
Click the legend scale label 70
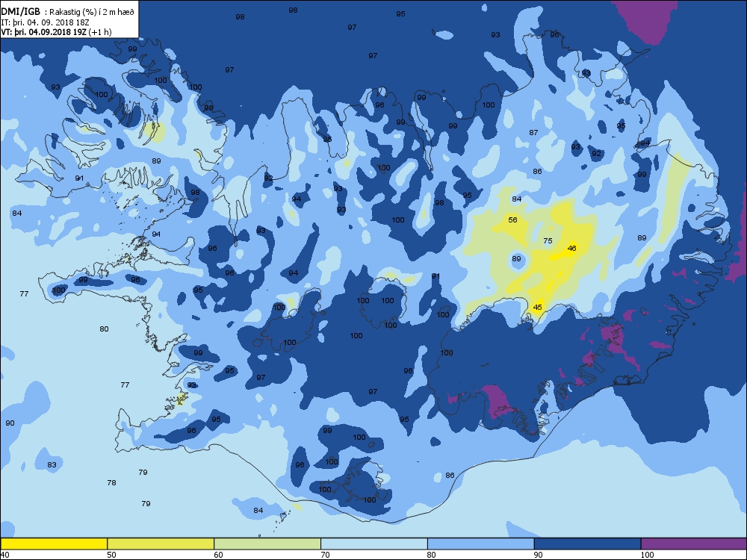tap(325, 555)
